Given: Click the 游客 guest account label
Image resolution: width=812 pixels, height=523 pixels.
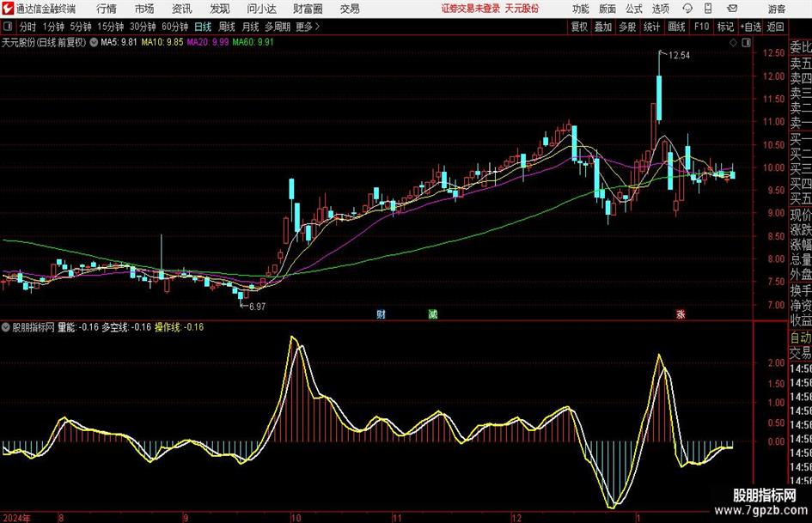Looking at the screenshot, I should coord(776,9).
